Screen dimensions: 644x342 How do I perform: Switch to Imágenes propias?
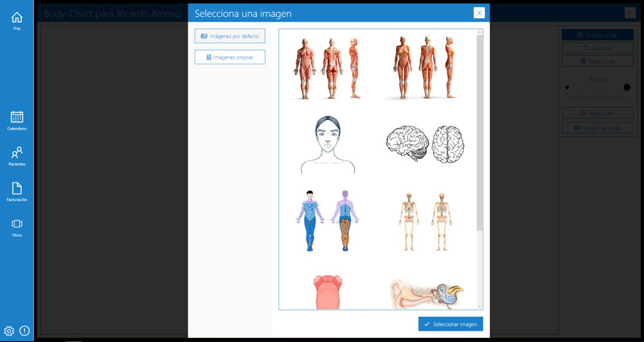click(x=230, y=57)
